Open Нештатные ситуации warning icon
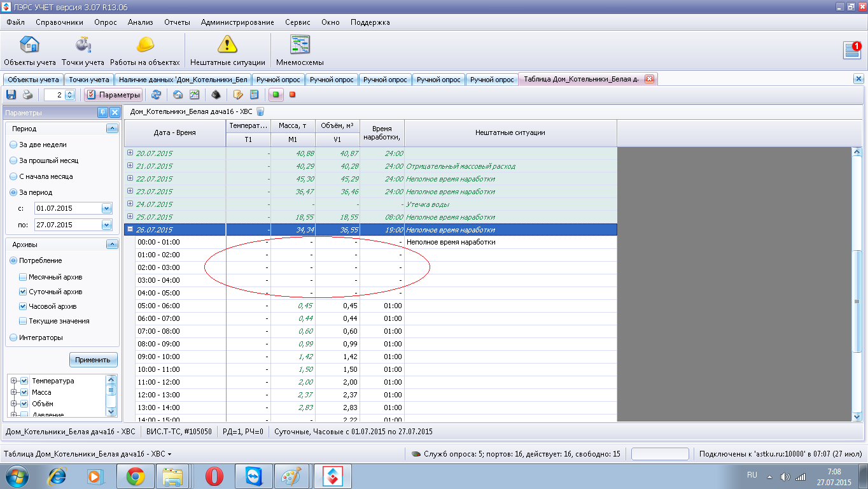Viewport: 868px width, 489px height. click(227, 50)
